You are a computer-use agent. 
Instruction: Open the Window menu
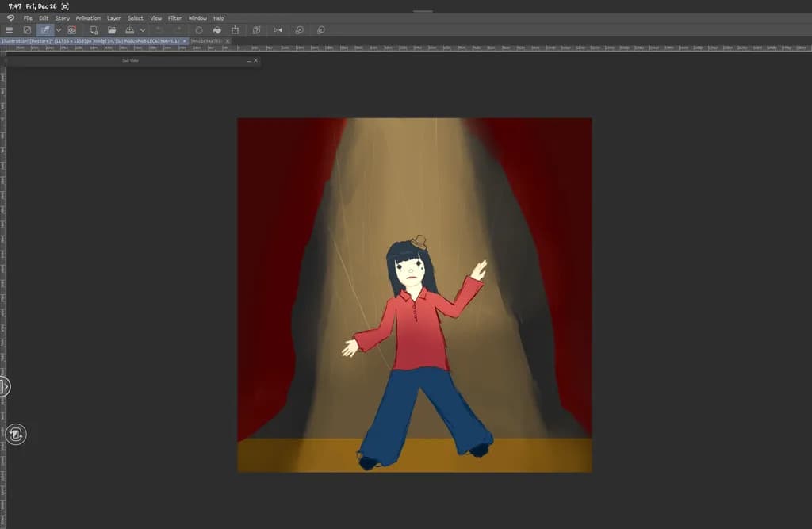pyautogui.click(x=197, y=18)
